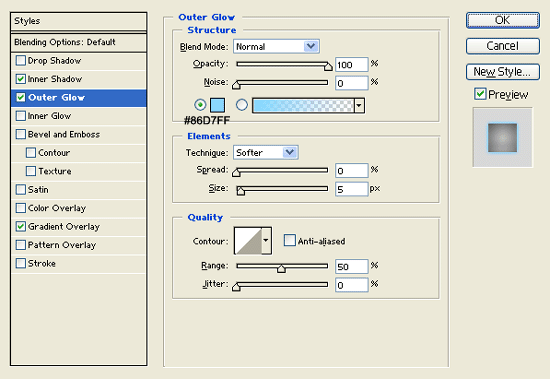Open the Technique dropdown set to Softer

(266, 152)
